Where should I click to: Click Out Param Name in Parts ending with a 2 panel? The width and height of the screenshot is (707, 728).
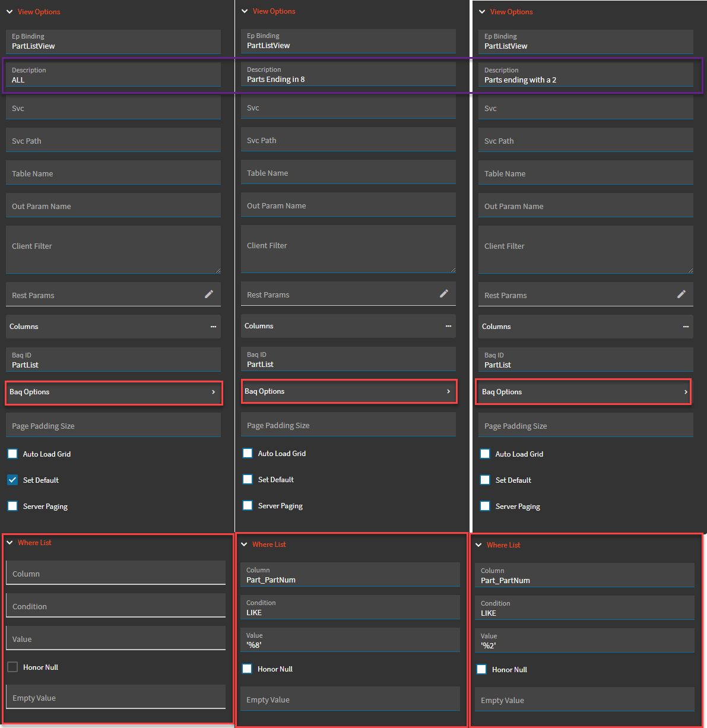[586, 205]
